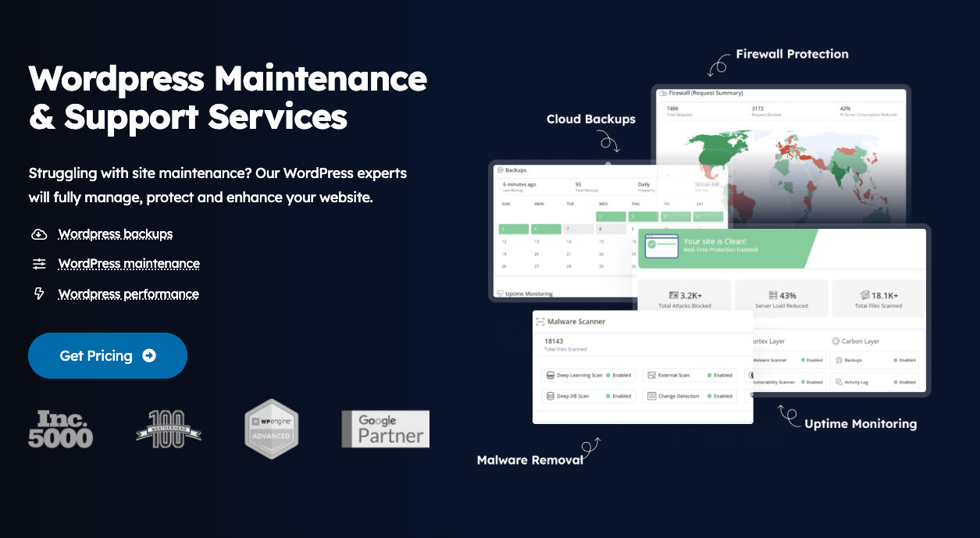
Task: Click the WordPress backups cloud icon
Action: pos(39,234)
